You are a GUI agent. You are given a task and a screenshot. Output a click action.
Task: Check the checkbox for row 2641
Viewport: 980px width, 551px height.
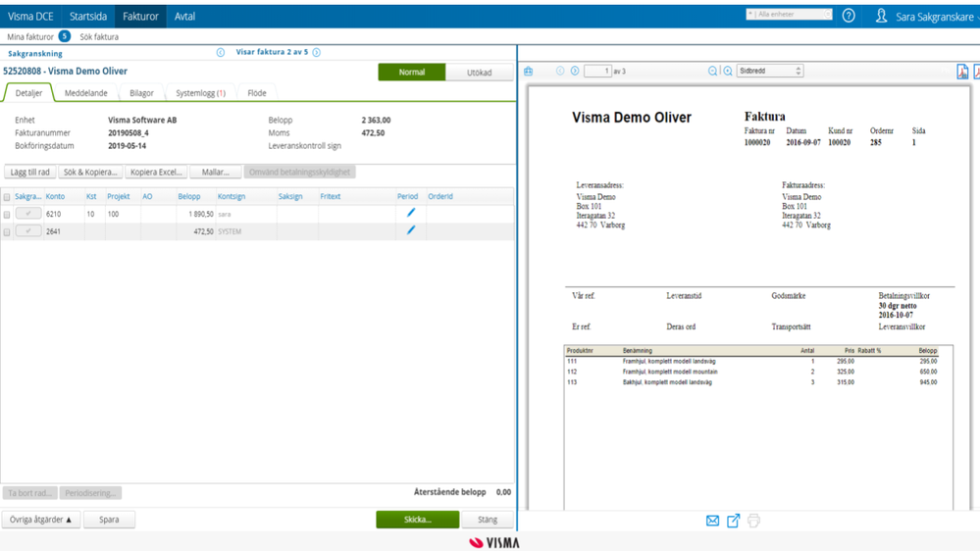tap(7, 231)
